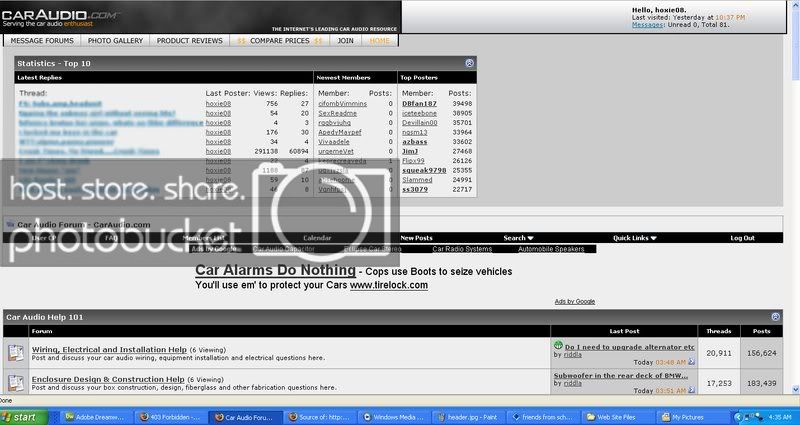Click the page's vertical scrollbar down arrow
This screenshot has width=800, height=425.
point(795,389)
